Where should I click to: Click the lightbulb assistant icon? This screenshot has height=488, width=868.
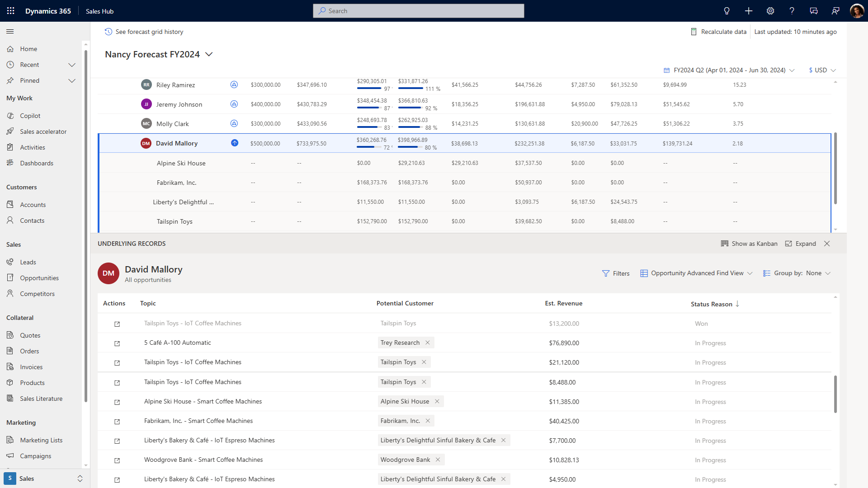point(726,11)
